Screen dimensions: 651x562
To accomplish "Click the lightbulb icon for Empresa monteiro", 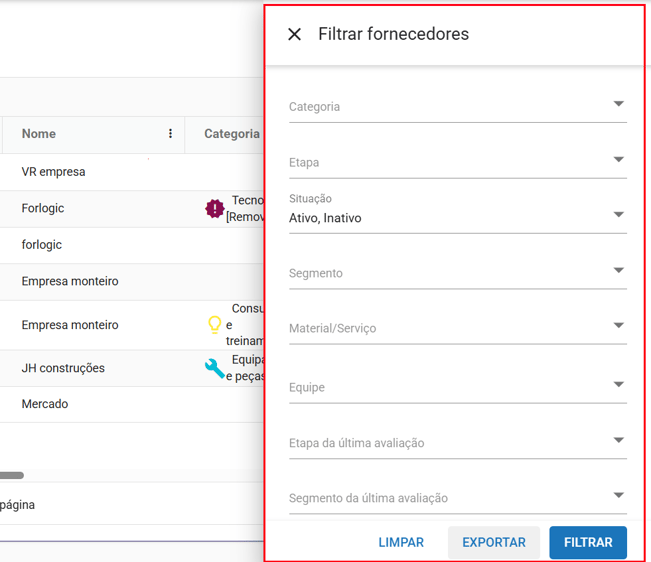I will click(214, 325).
